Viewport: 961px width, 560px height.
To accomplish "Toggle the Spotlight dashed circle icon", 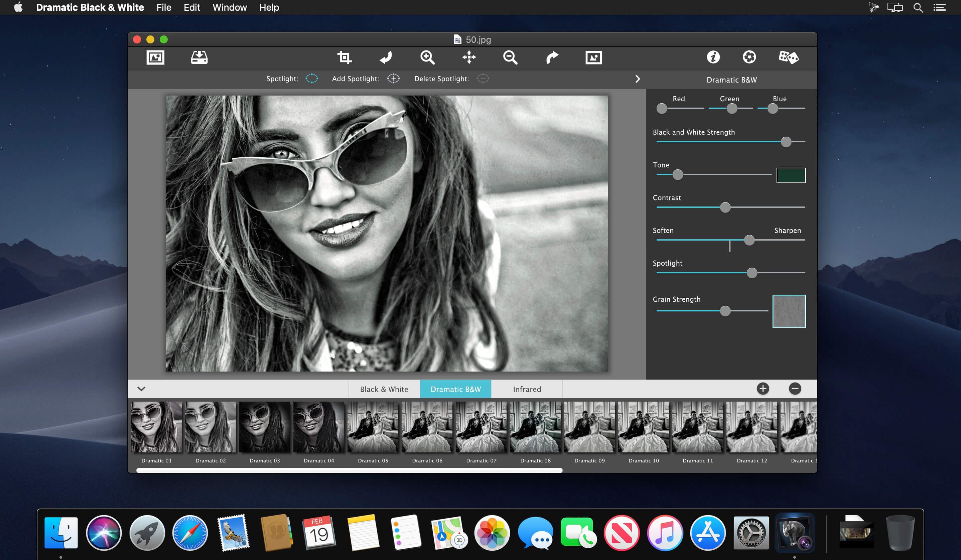I will 311,79.
